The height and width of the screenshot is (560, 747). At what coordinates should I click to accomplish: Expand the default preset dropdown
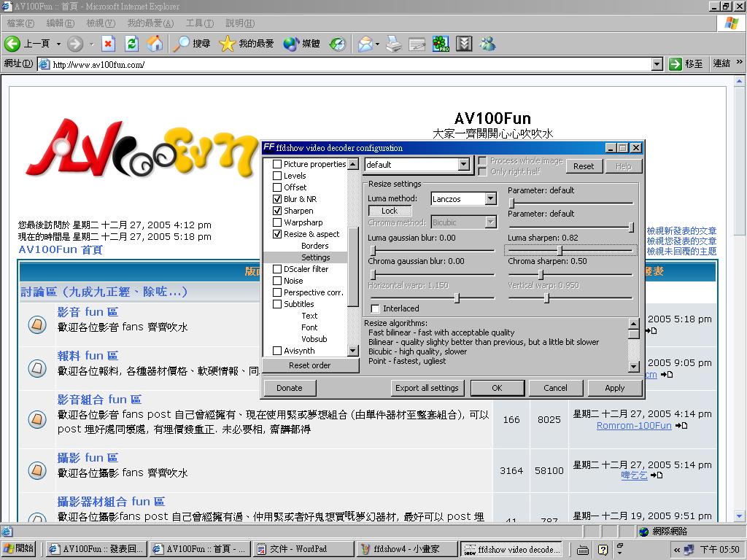(463, 165)
